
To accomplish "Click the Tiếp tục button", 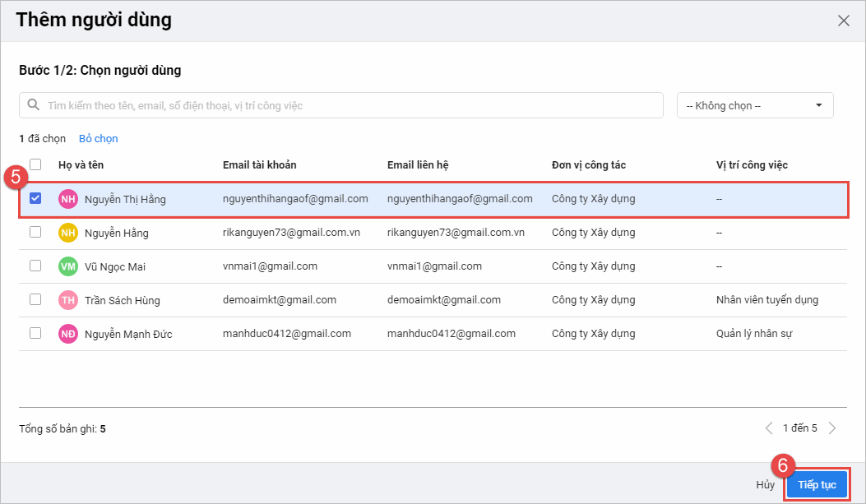I will (x=817, y=485).
